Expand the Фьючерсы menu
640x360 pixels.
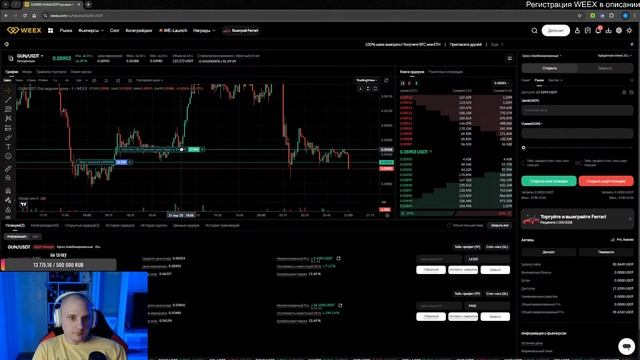pos(91,31)
